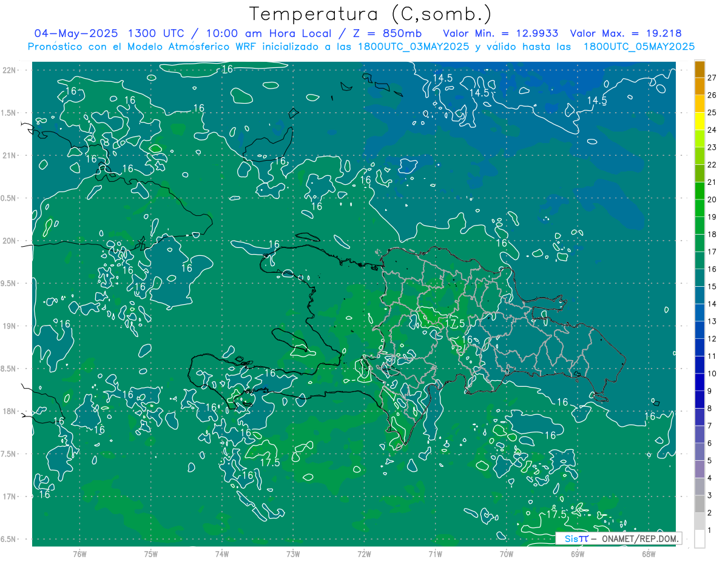Image resolution: width=728 pixels, height=562 pixels.
Task: Click the title "Temperatura (C,somb.)"
Action: (371, 14)
